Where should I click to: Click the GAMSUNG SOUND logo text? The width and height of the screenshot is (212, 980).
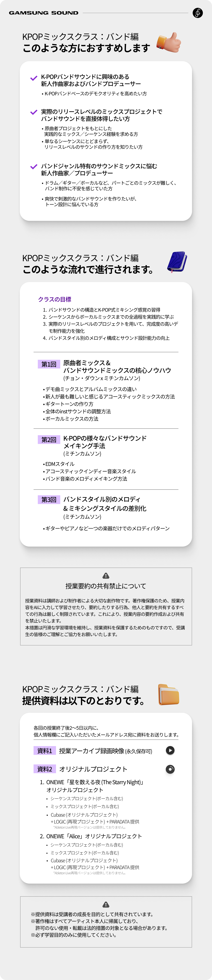click(x=43, y=13)
